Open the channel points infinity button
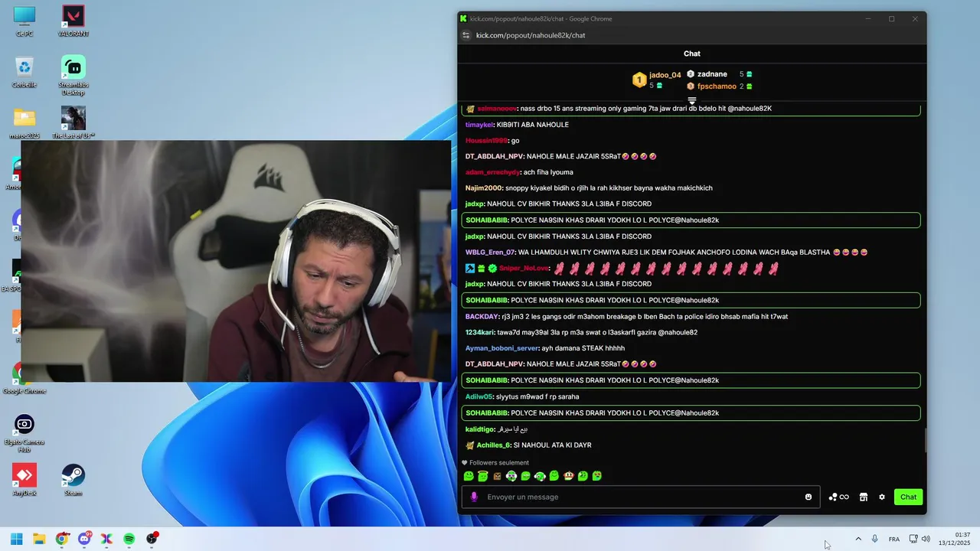Viewport: 980px width, 551px height. click(838, 497)
